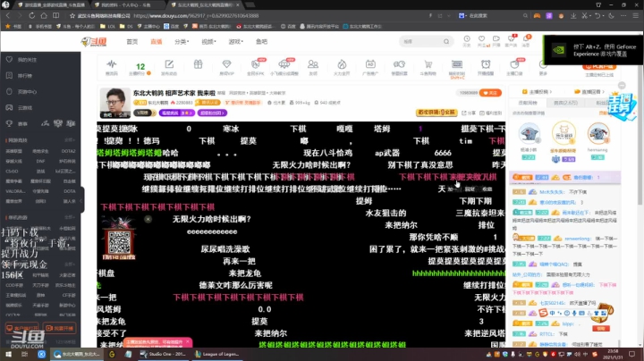Close the red notification popup at bottom
The height and width of the screenshot is (361, 644).
click(x=188, y=341)
